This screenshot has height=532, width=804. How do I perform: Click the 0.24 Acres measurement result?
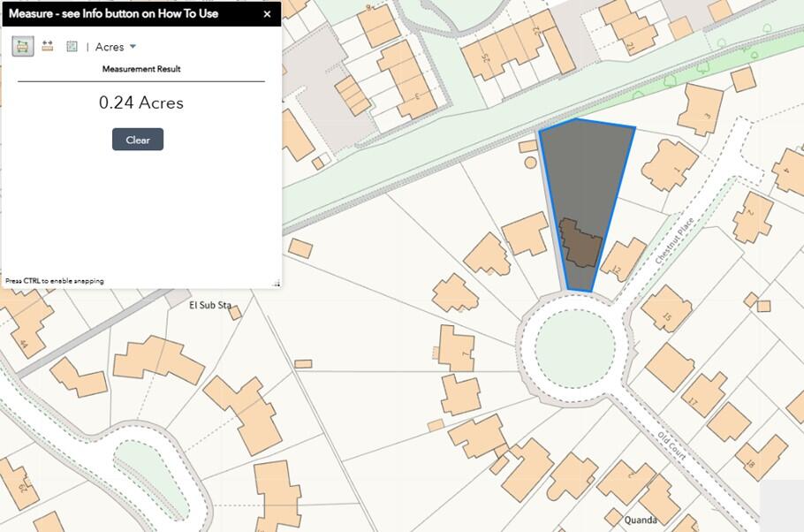(141, 103)
